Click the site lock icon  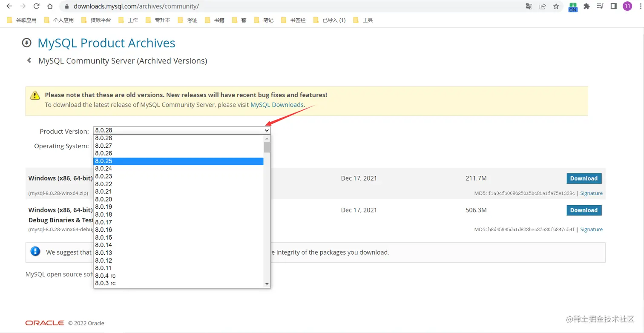(66, 6)
